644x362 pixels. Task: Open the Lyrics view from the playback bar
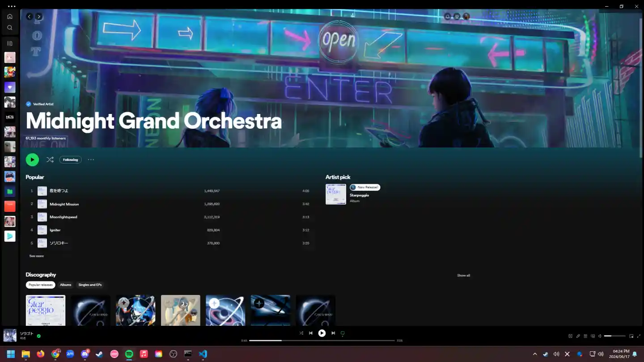point(578,336)
